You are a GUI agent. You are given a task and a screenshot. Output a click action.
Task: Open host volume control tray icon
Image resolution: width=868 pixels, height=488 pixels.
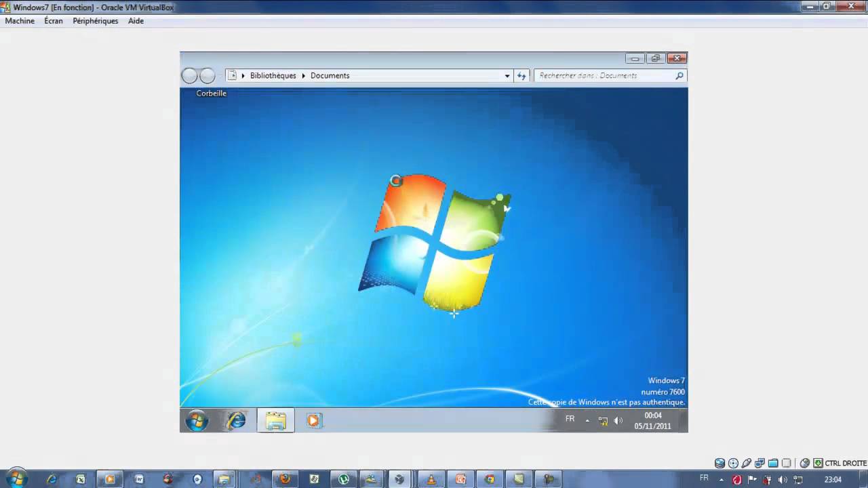(x=783, y=479)
